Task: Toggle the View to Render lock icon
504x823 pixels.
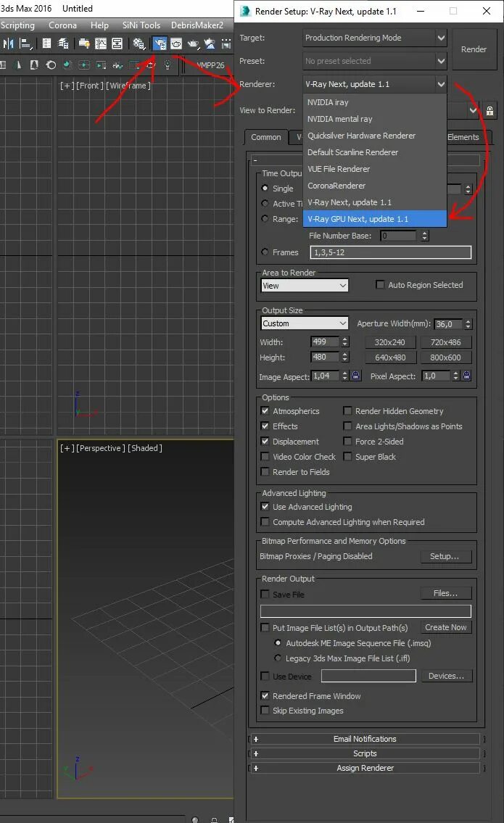Action: [489, 111]
